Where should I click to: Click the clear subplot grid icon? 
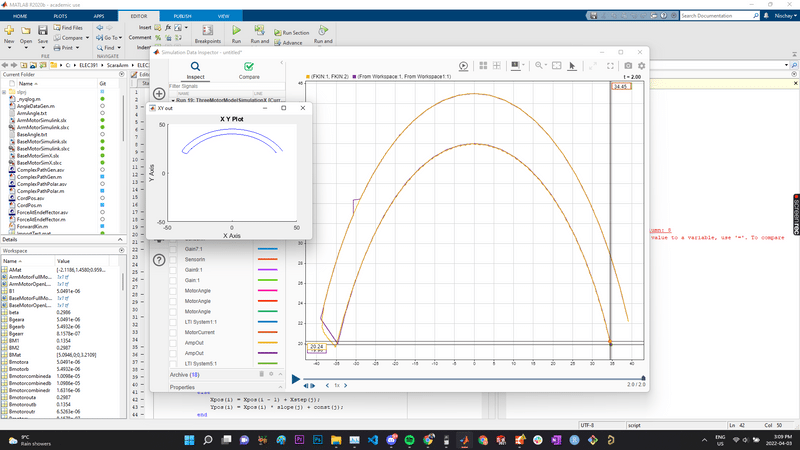coord(496,65)
